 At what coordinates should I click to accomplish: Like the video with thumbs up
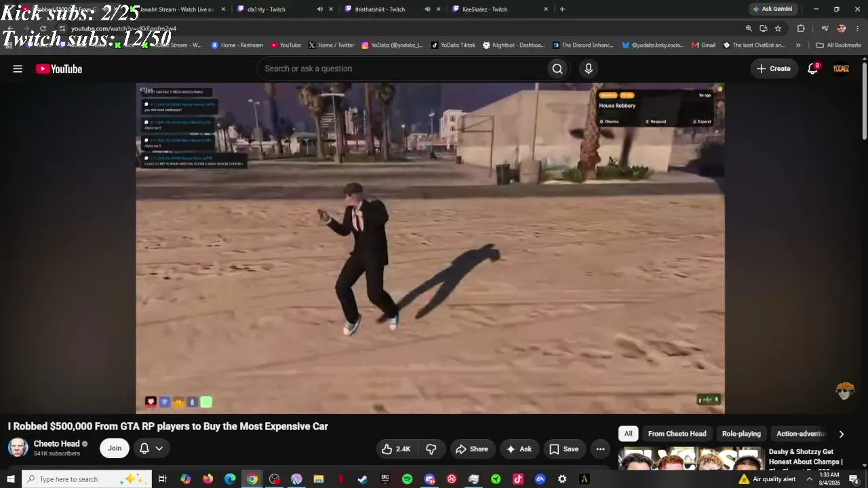point(396,449)
